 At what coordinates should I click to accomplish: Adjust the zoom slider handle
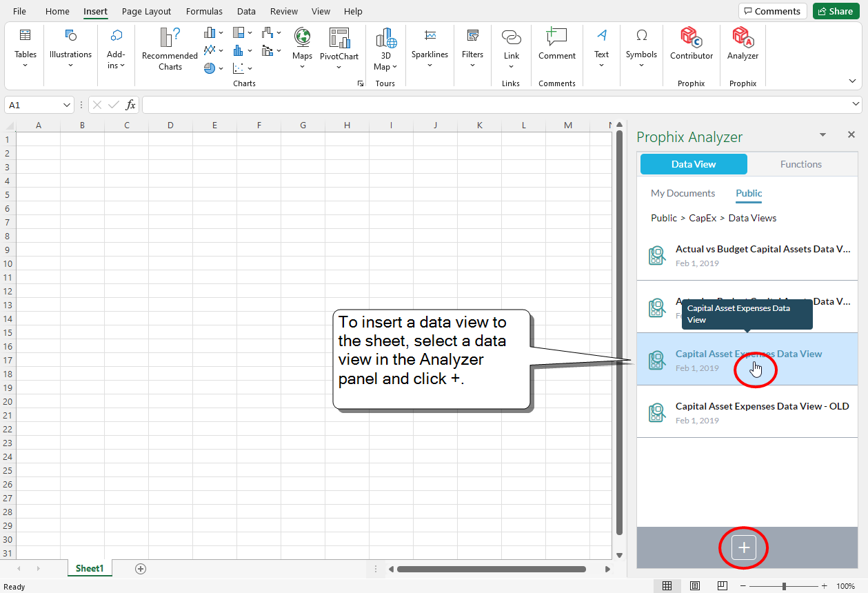pyautogui.click(x=784, y=586)
